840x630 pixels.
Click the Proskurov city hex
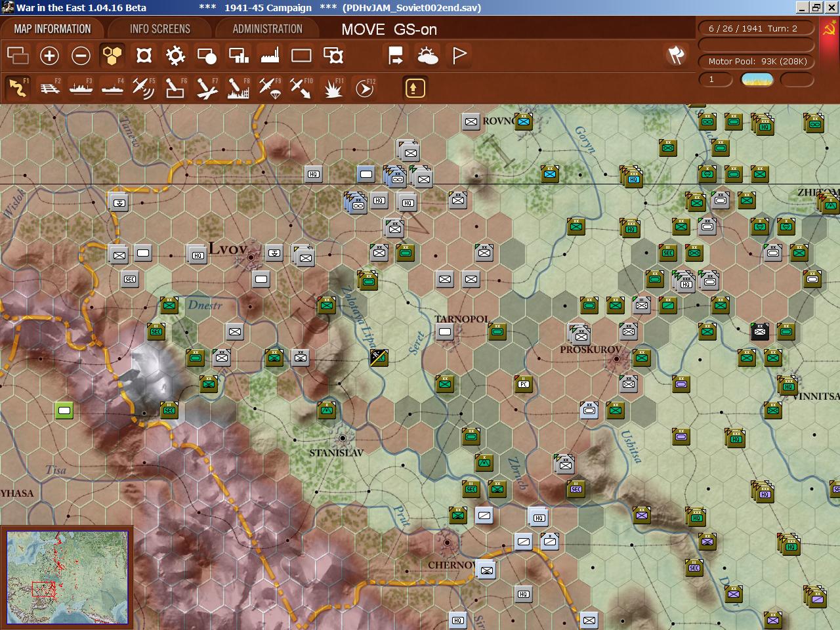[x=616, y=360]
